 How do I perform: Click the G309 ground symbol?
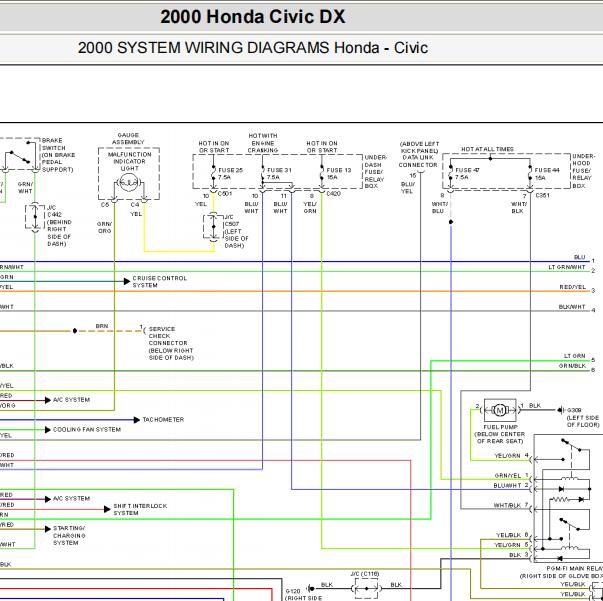[x=560, y=410]
